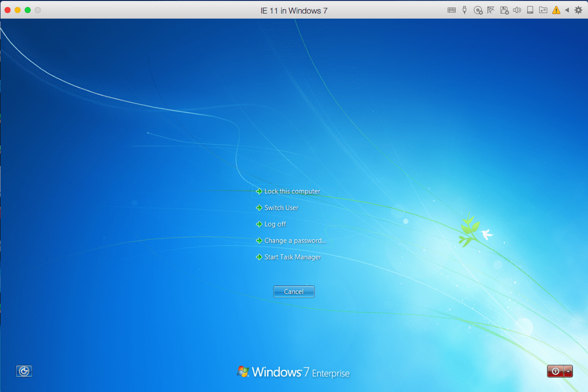Launch Start Task Manager
Screen dimensions: 588x392
point(292,257)
